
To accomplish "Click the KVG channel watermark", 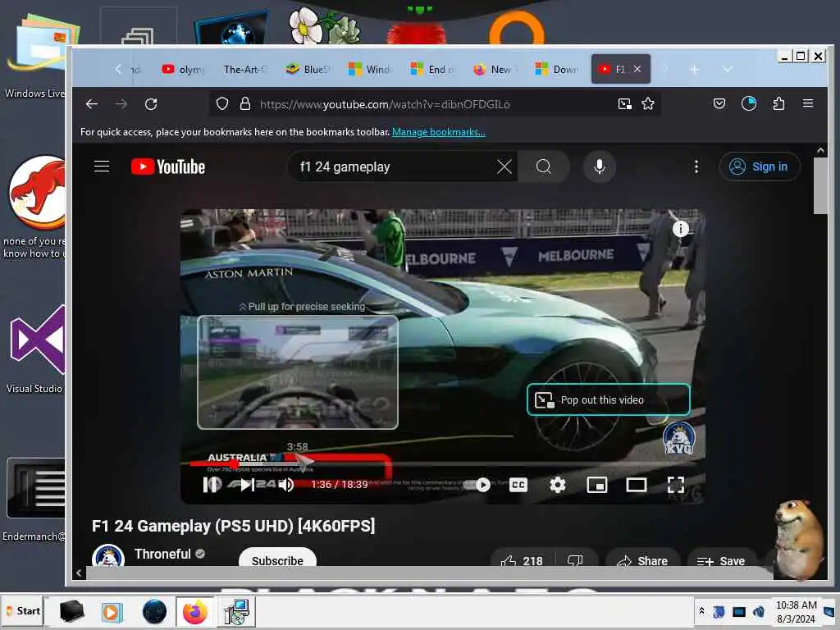I will [678, 439].
